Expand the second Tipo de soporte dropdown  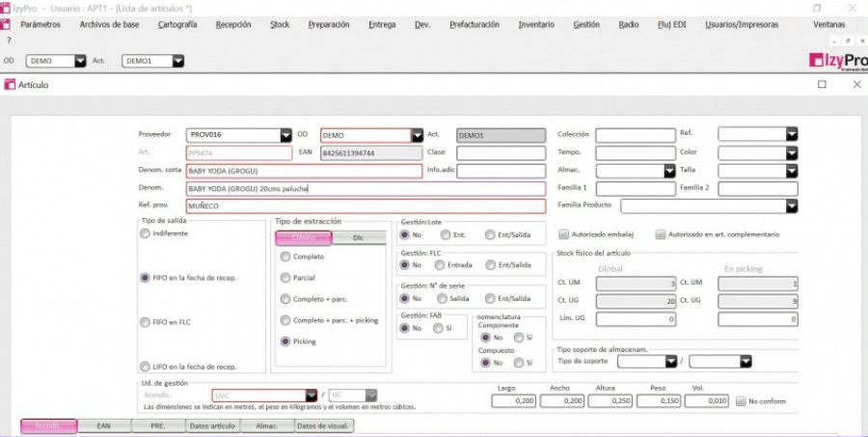[x=746, y=362]
